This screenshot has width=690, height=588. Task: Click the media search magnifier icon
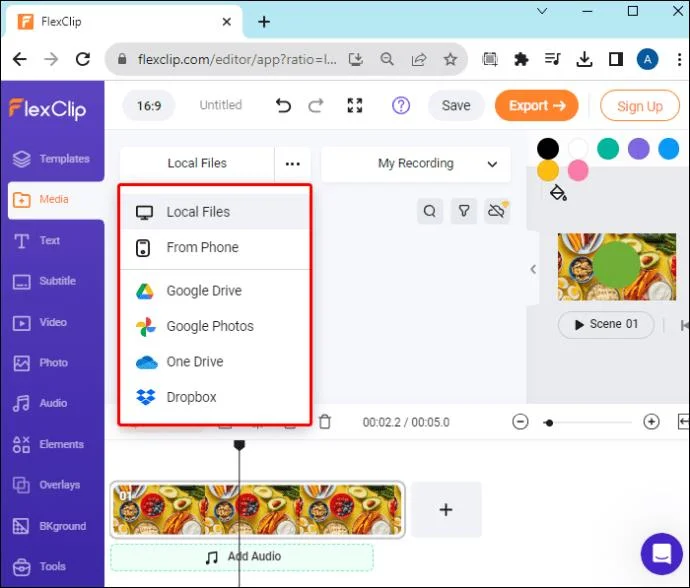(x=430, y=211)
